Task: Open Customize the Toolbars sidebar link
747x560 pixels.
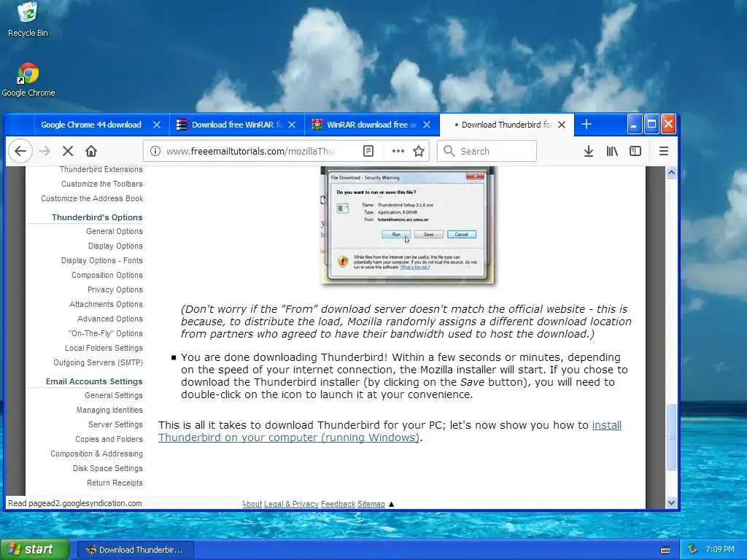Action: 102,184
